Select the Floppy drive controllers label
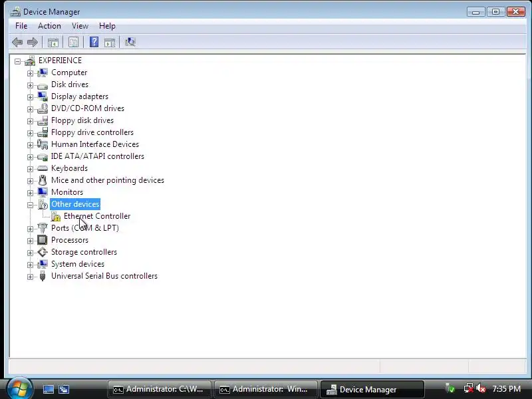This screenshot has height=399, width=532. click(x=92, y=132)
